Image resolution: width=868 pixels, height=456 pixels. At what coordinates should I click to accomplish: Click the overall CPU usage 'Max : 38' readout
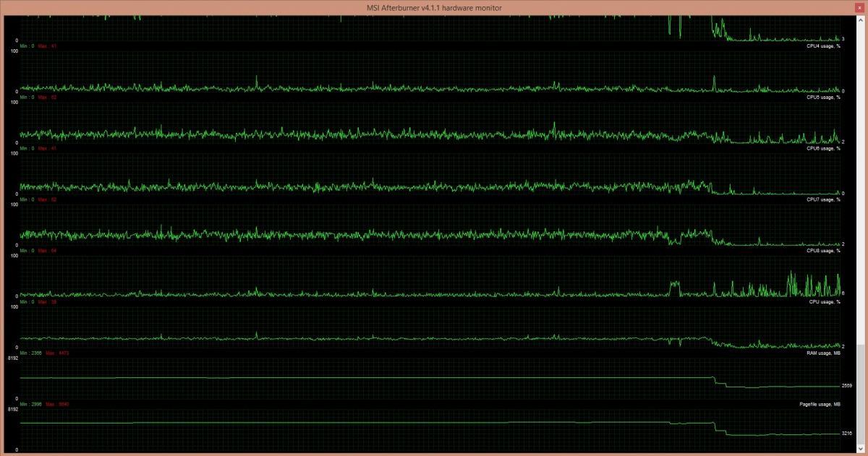[x=47, y=302]
